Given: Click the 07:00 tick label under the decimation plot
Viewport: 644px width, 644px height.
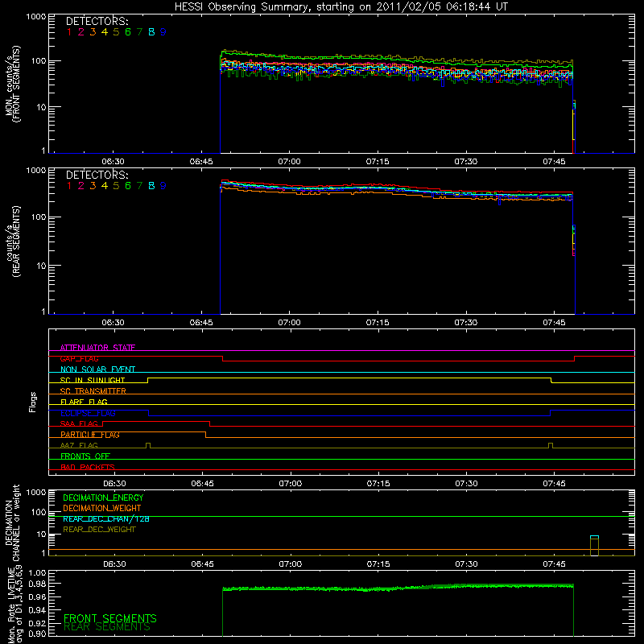Looking at the screenshot, I should (291, 564).
